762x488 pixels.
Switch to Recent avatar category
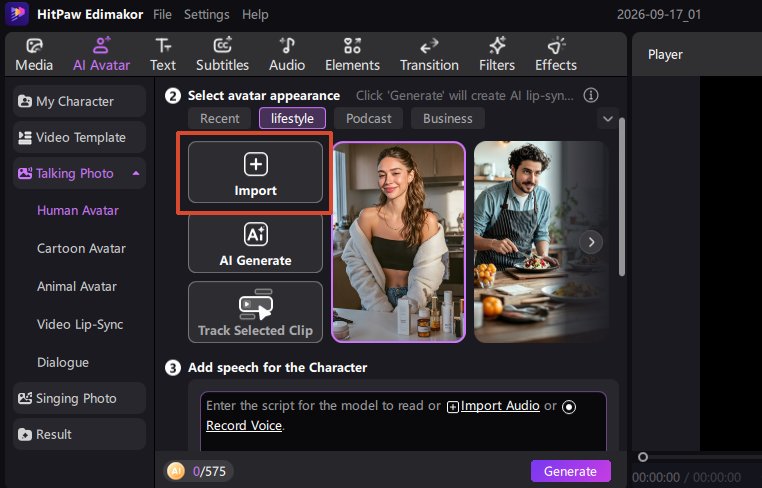(x=220, y=119)
